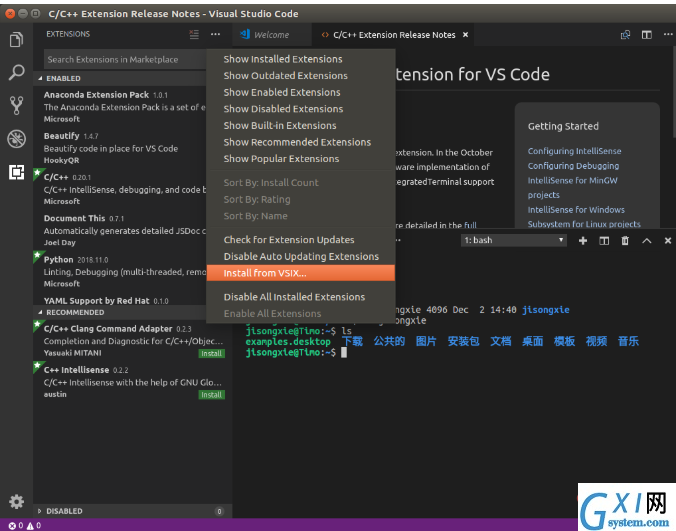Click the terminal prompt cursor

[344, 353]
